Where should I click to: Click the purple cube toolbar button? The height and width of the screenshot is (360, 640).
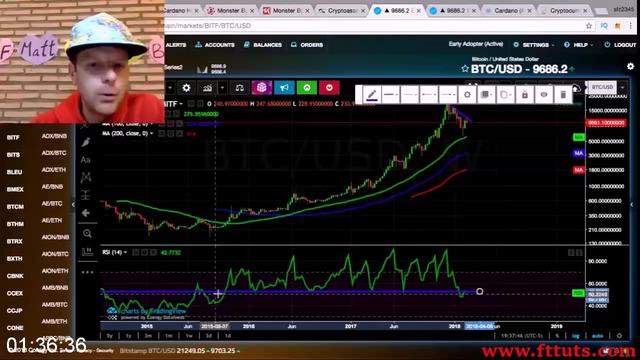(262, 87)
